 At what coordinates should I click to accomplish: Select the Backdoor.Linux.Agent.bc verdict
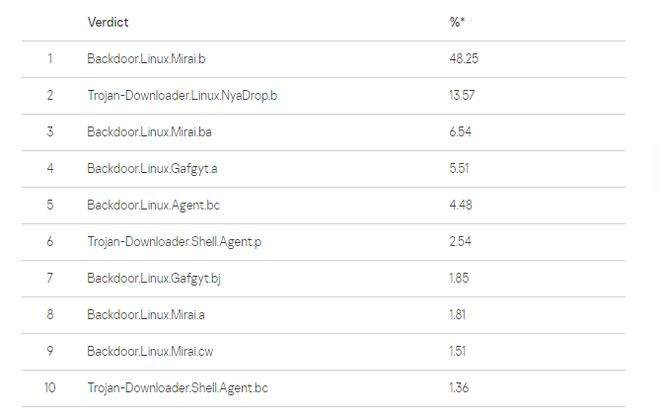[153, 205]
